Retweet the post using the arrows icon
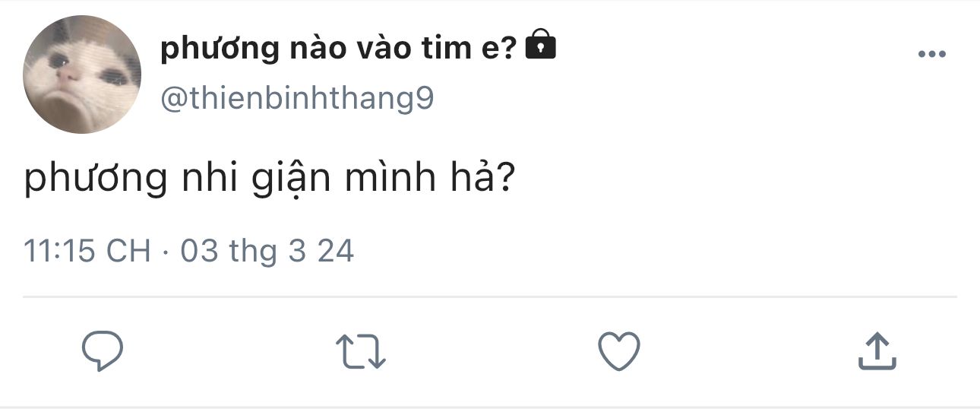Image resolution: width=980 pixels, height=409 pixels. [361, 352]
